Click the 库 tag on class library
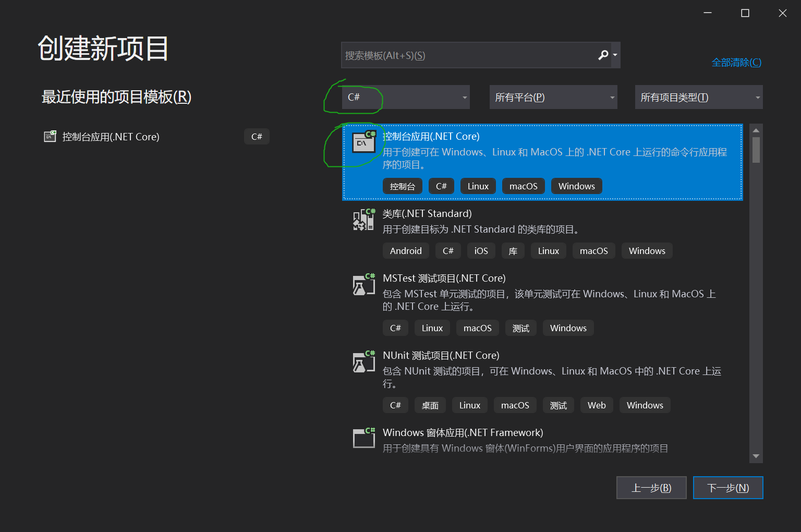Screen dimensions: 801x532 [x=513, y=251]
